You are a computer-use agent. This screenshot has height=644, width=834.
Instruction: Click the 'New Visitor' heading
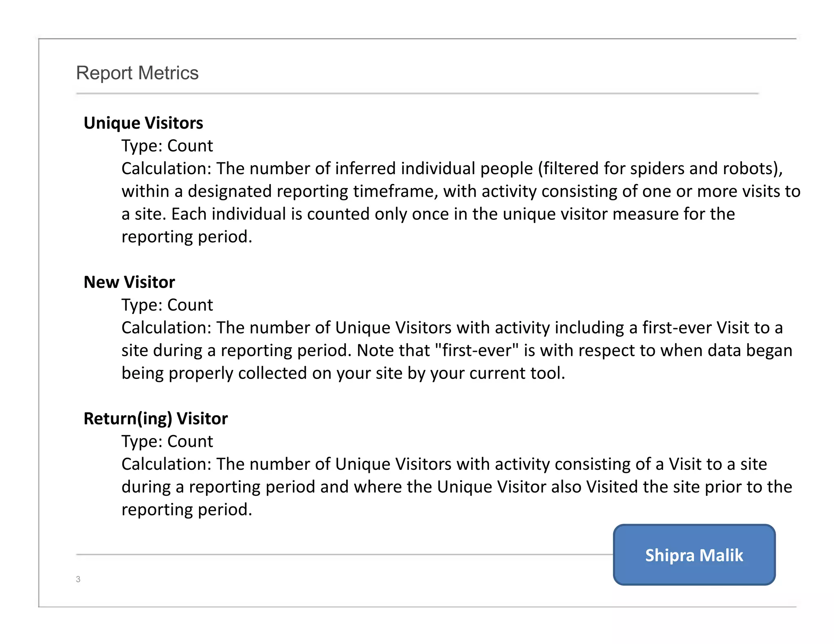coord(129,282)
